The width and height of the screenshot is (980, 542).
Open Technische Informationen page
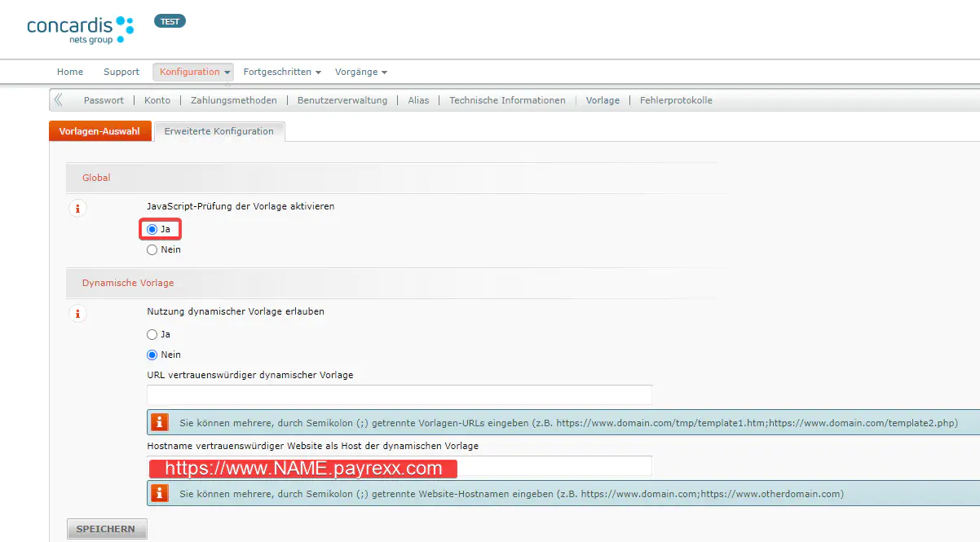pos(507,100)
